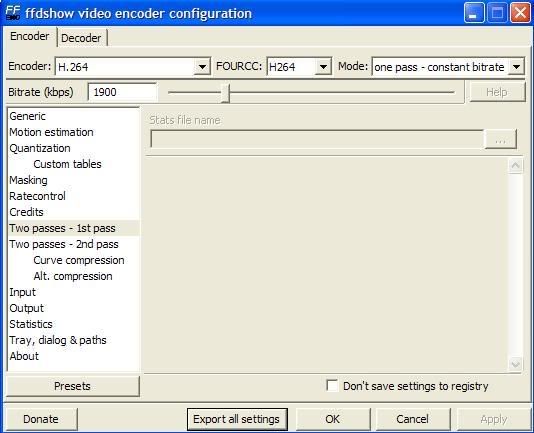Select Ratecontrol page
The height and width of the screenshot is (433, 534).
(x=73, y=196)
